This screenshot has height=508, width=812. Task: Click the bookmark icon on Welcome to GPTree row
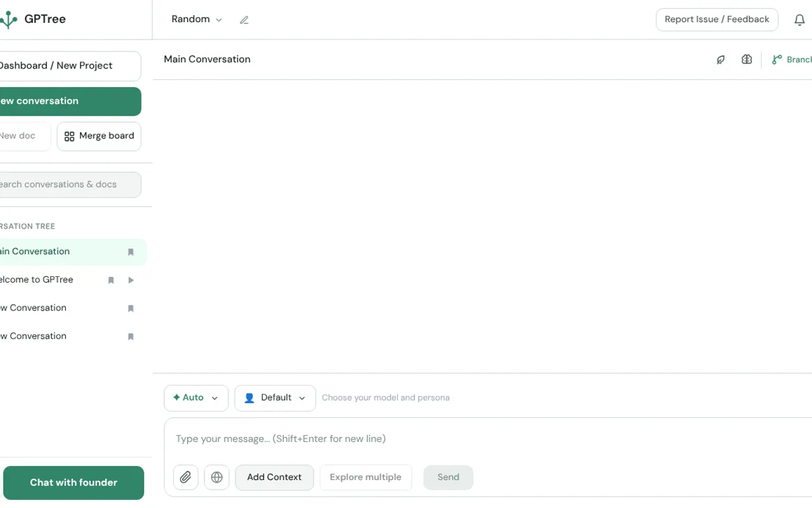point(111,280)
